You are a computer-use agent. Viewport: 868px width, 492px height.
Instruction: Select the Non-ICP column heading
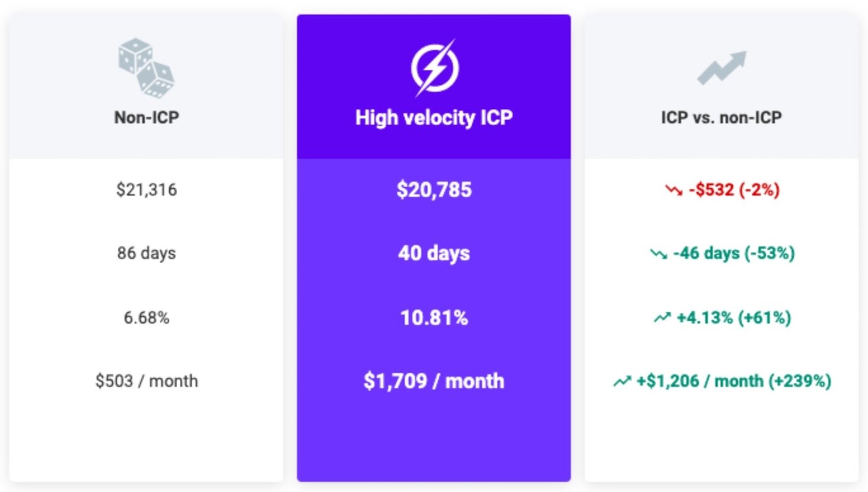tap(146, 117)
